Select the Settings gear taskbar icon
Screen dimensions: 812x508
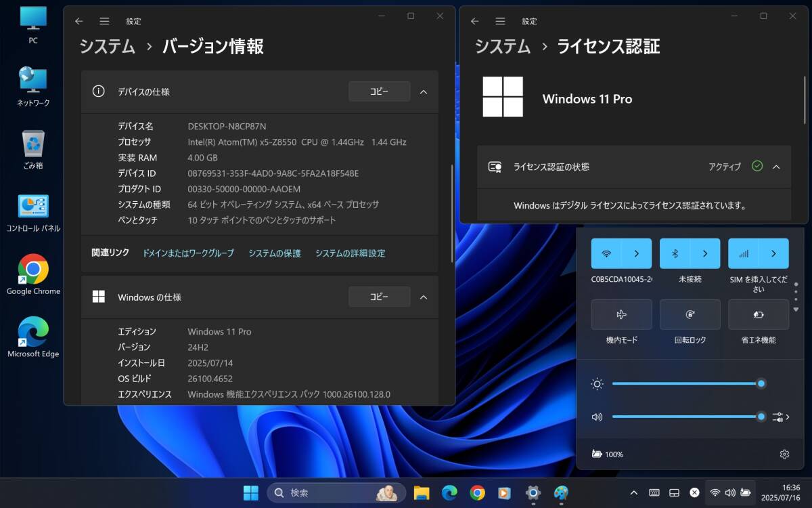coord(533,492)
